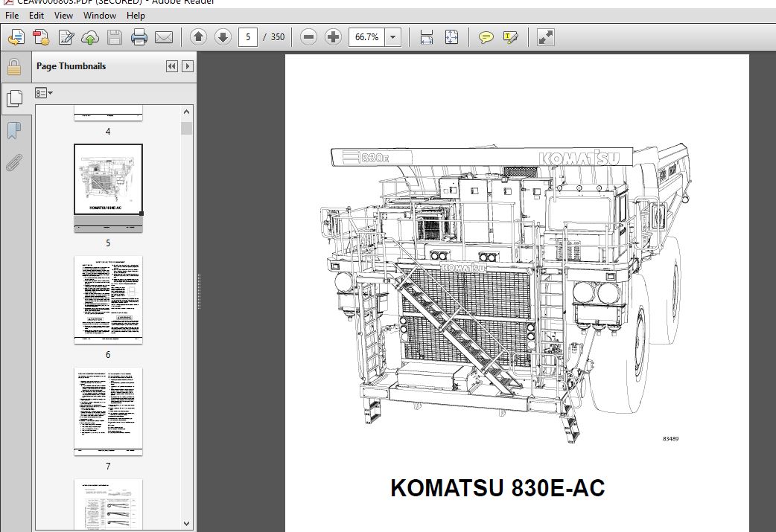Toggle read mode full-screen view
The width and height of the screenshot is (776, 532).
pos(545,37)
